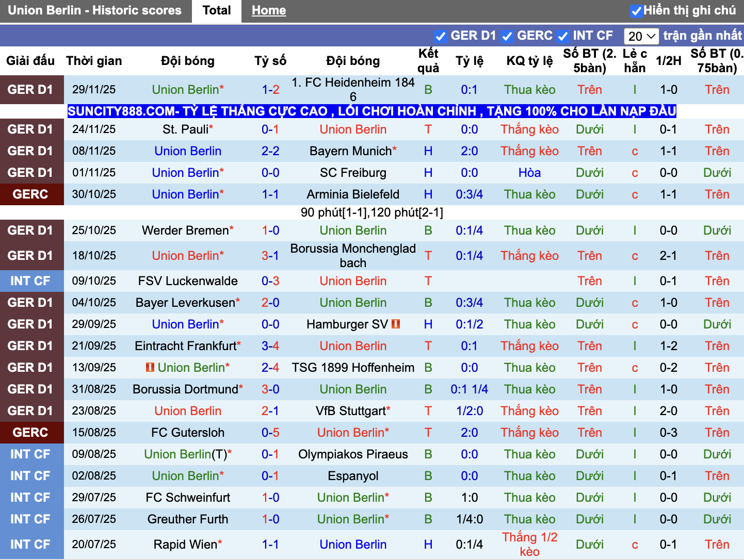Image resolution: width=744 pixels, height=560 pixels.
Task: Click the 1/2H column header
Action: coord(669,61)
